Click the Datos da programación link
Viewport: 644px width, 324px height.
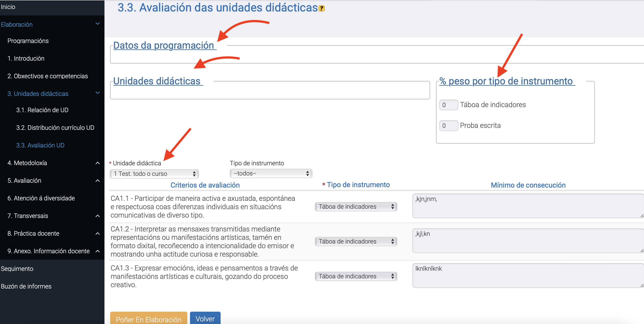pyautogui.click(x=165, y=45)
